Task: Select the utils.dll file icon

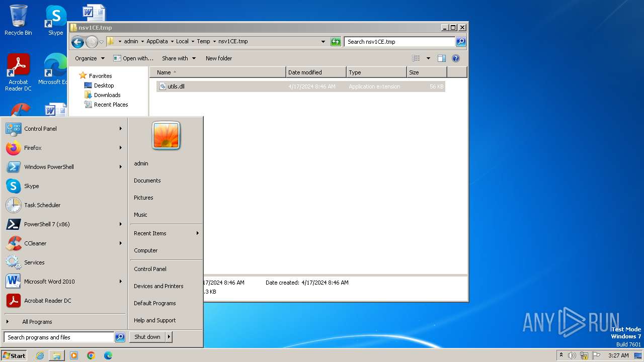Action: click(x=163, y=86)
